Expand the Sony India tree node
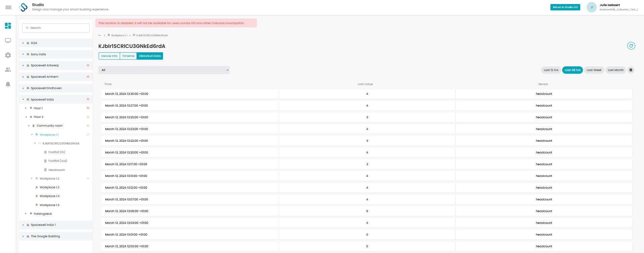Screen dimensions: 644x253 point(23,54)
